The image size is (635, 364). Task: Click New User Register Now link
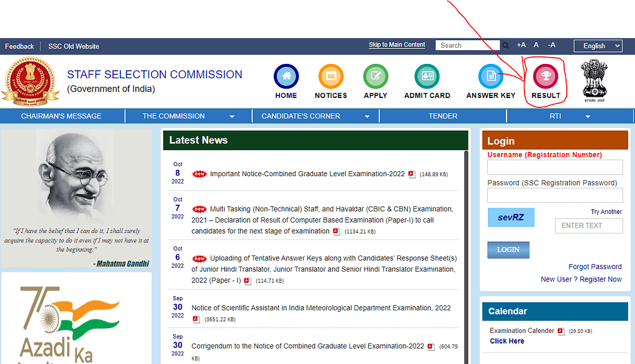point(581,279)
